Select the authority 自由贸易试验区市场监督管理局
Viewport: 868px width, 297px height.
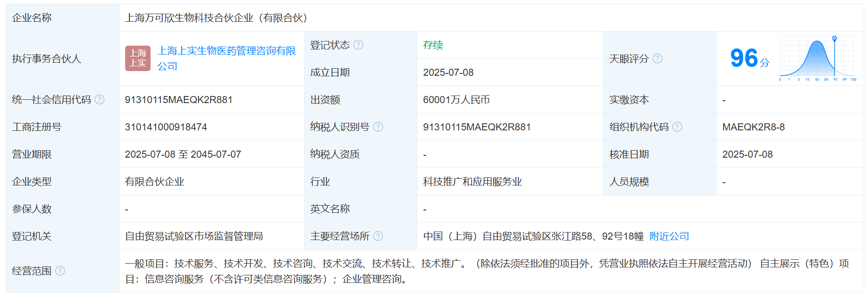[194, 236]
